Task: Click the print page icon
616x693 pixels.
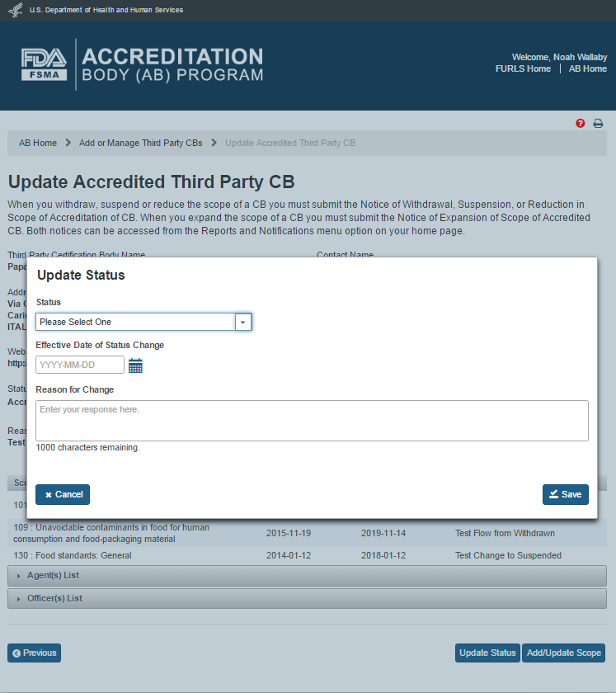Action: point(599,124)
